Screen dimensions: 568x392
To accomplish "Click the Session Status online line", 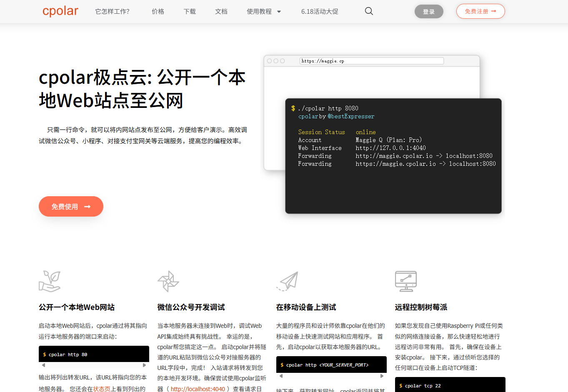I will point(337,132).
